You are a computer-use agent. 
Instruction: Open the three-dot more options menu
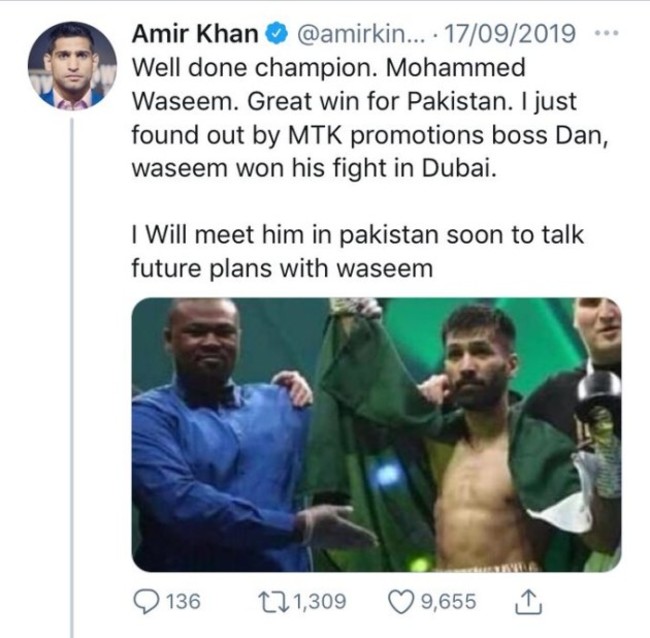pos(603,34)
